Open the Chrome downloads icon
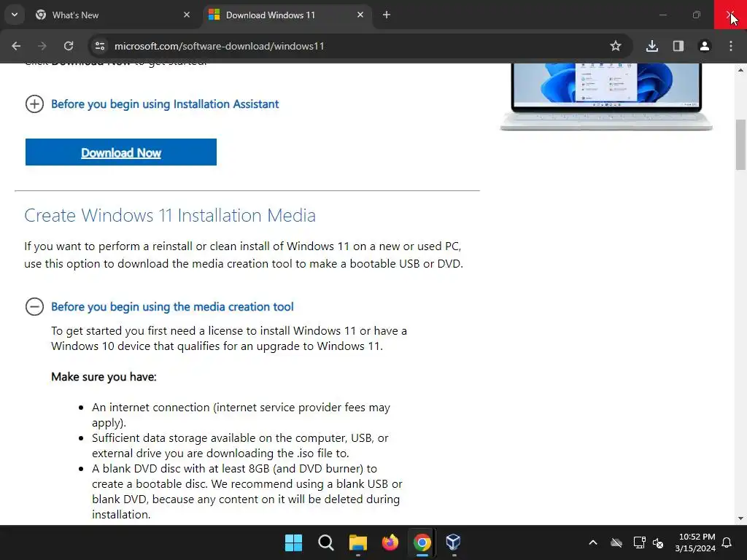This screenshot has width=747, height=560. click(x=652, y=46)
